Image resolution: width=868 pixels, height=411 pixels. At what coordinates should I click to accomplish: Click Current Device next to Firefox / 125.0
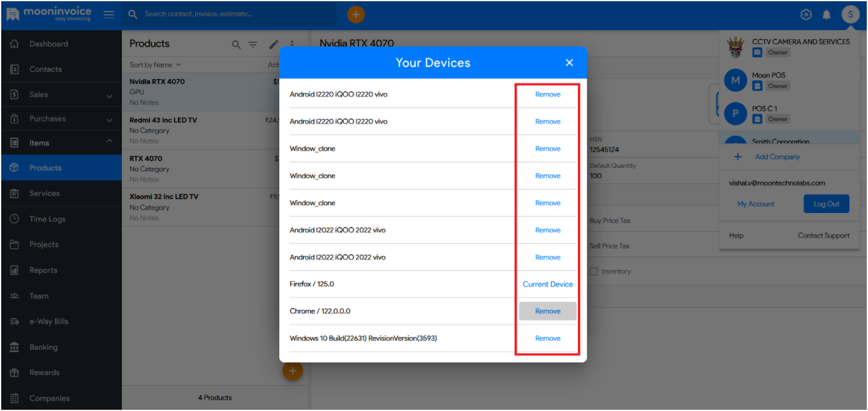pyautogui.click(x=548, y=284)
